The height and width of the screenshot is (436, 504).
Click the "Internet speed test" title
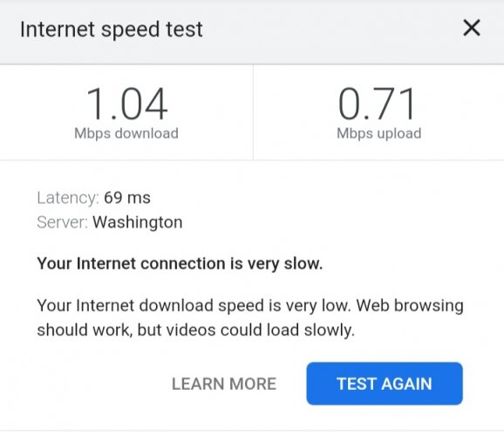pyautogui.click(x=112, y=30)
